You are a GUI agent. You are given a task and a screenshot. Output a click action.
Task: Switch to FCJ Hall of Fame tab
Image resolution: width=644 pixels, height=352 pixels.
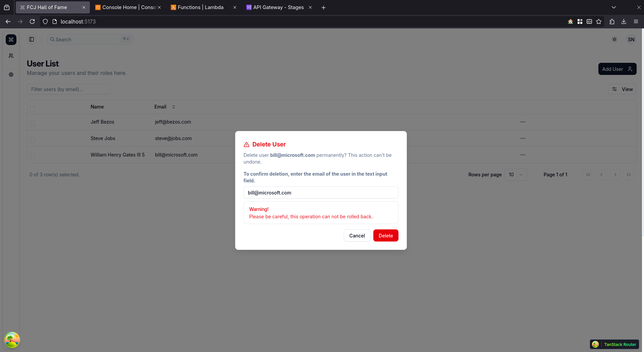[53, 7]
